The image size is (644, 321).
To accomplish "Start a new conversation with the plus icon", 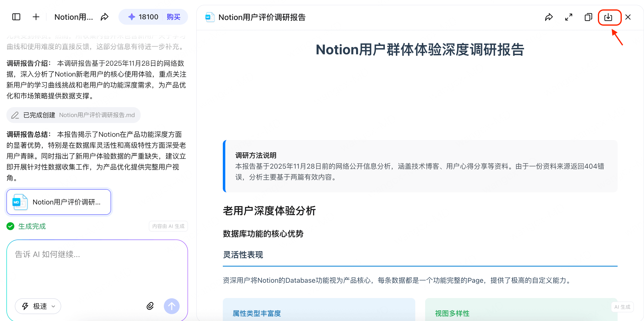I will point(36,17).
